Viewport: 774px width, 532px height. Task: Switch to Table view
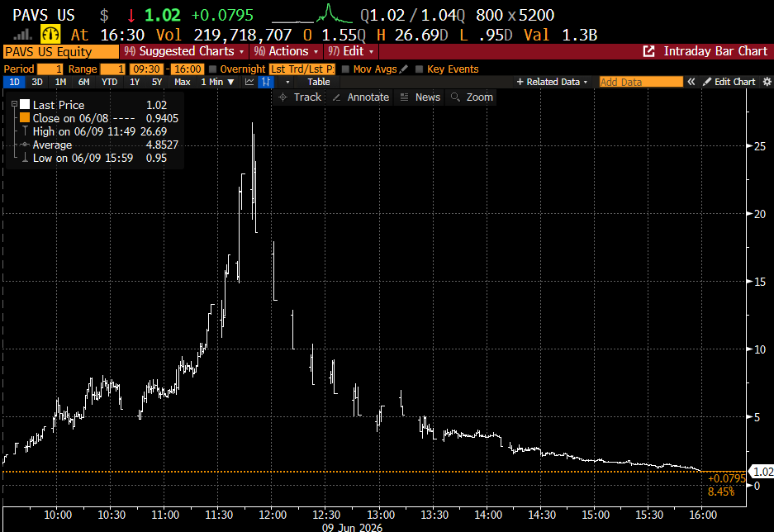319,82
